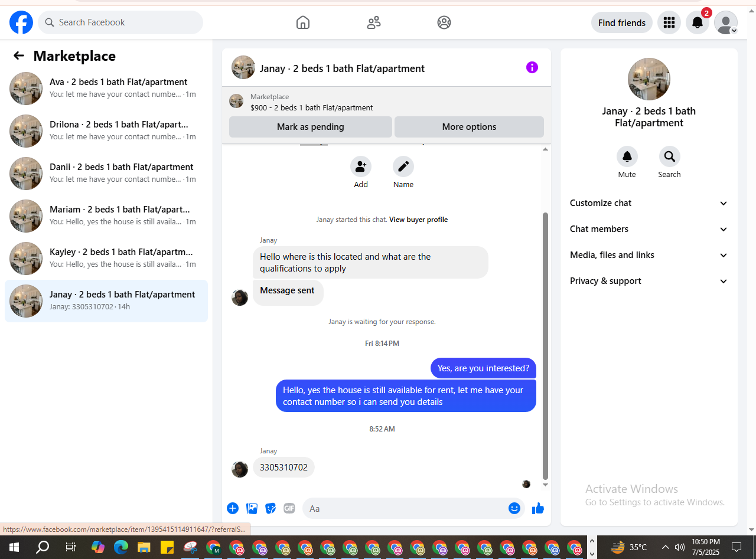Open Mariam conversation in Marketplace list
Viewport: 756px width, 559px height.
[x=106, y=216]
